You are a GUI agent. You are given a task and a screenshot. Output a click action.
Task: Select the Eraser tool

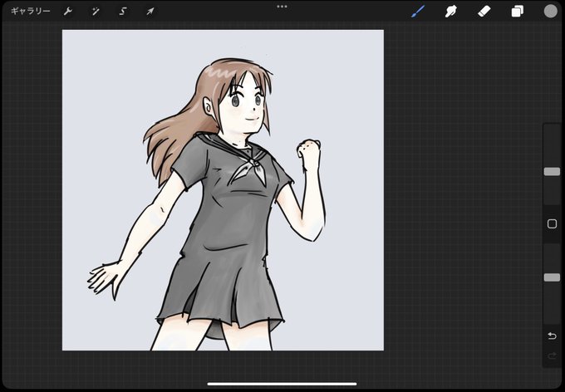pyautogui.click(x=484, y=12)
